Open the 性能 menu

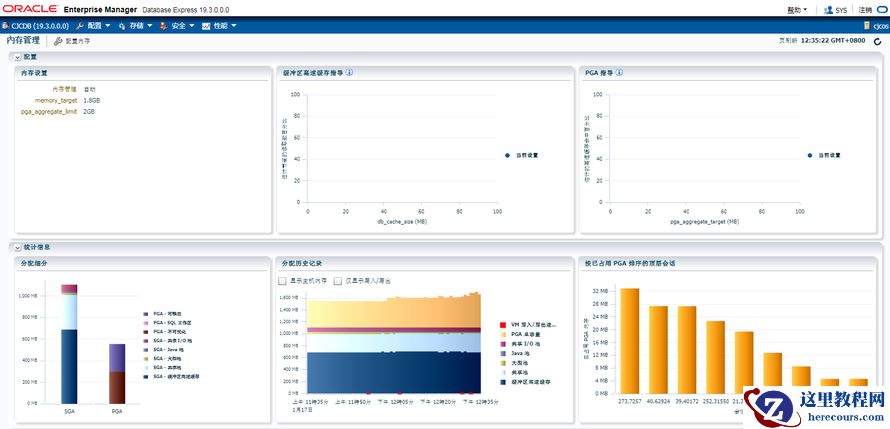[x=219, y=26]
